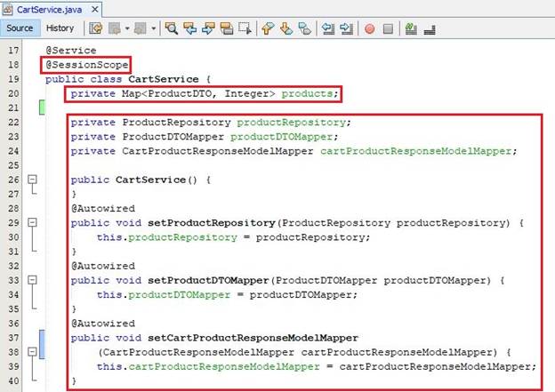Click the products field name

tap(307, 93)
